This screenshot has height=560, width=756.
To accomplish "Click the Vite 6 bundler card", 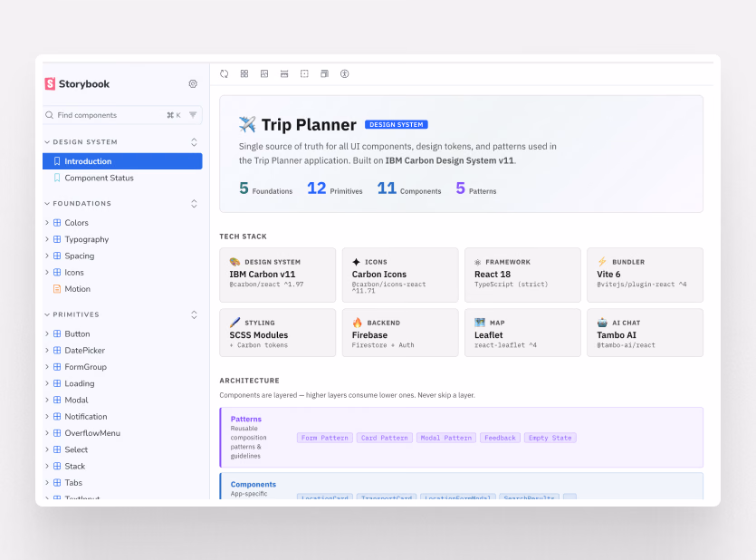I will click(646, 275).
